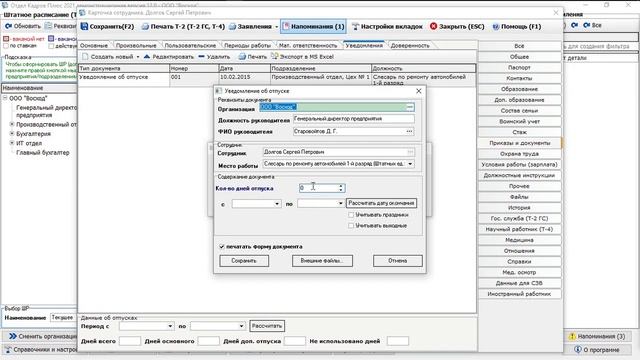Switch to the Периоды работы tab
This screenshot has width=640, height=360.
click(247, 45)
